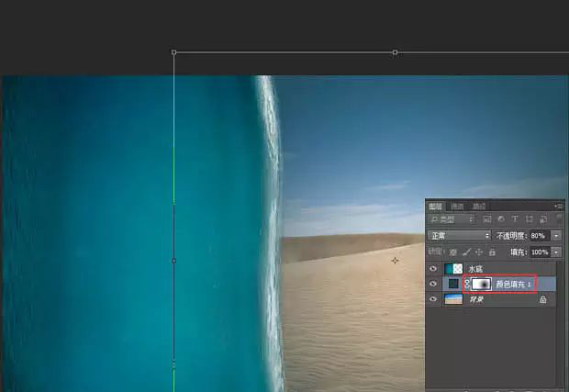Switch to the 通道 channels tab
This screenshot has height=392, width=569.
coord(457,206)
